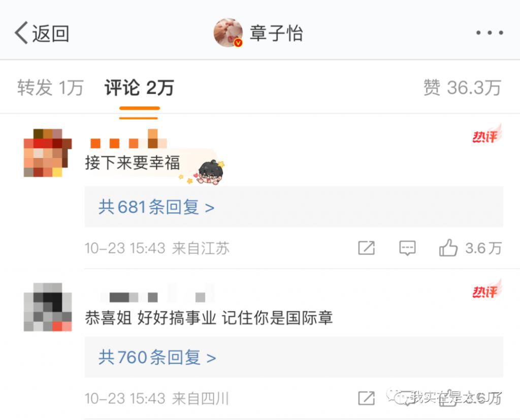Open 章子怡 profile avatar in header
Screen dimensions: 520x420
(228, 33)
